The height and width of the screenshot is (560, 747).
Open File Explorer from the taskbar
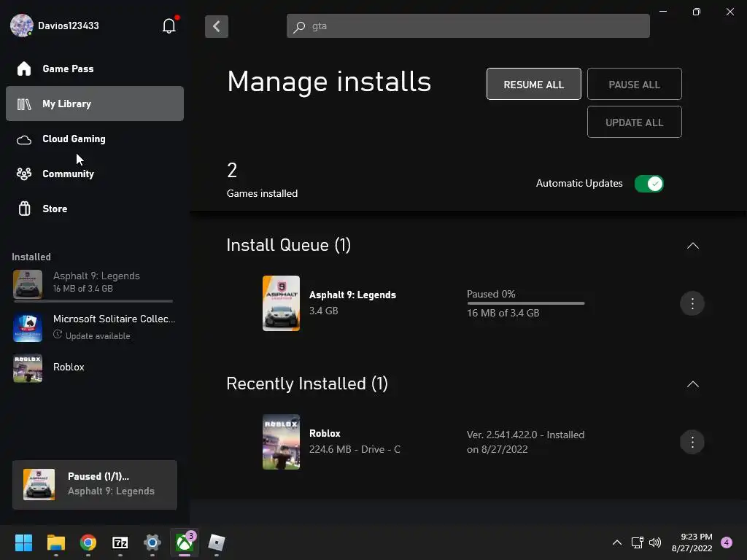pos(55,542)
